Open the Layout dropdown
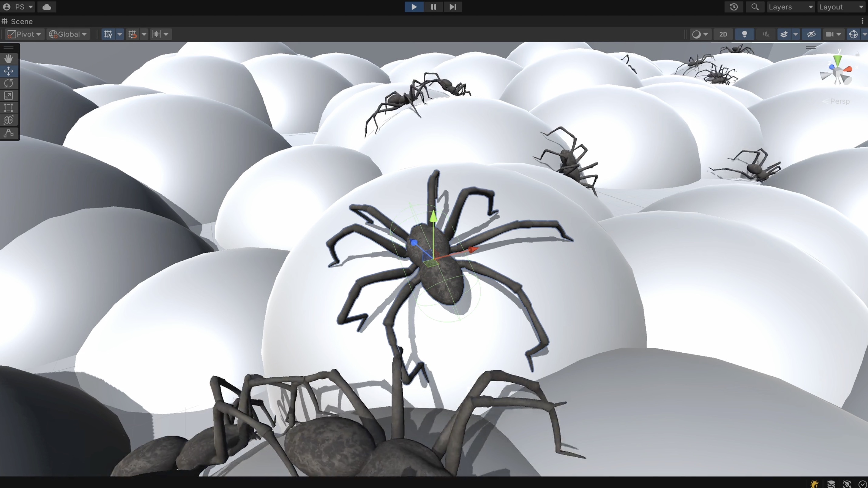868x488 pixels. pos(842,7)
